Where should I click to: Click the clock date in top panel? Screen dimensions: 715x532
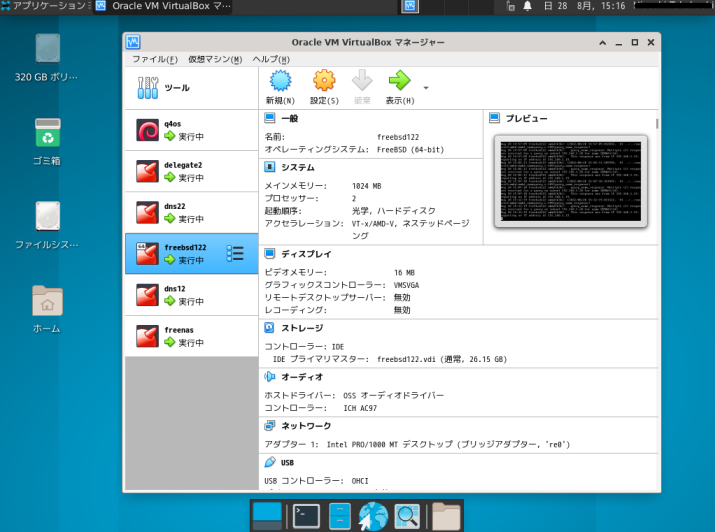point(585,6)
